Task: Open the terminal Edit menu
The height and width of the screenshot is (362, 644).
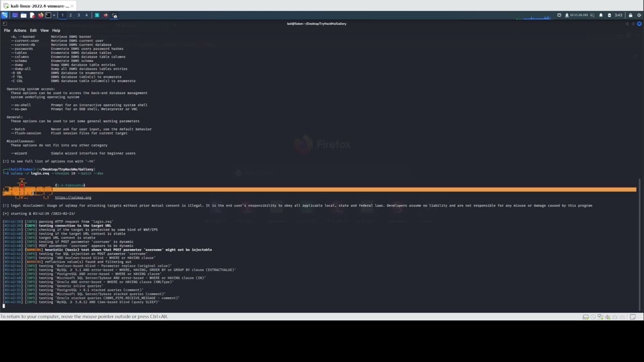Action: pos(33,31)
